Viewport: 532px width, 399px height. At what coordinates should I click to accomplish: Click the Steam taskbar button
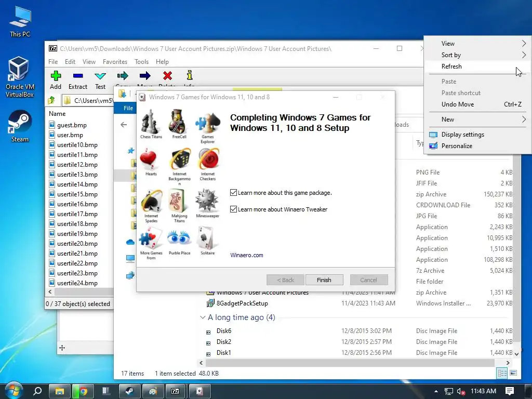pos(129,392)
